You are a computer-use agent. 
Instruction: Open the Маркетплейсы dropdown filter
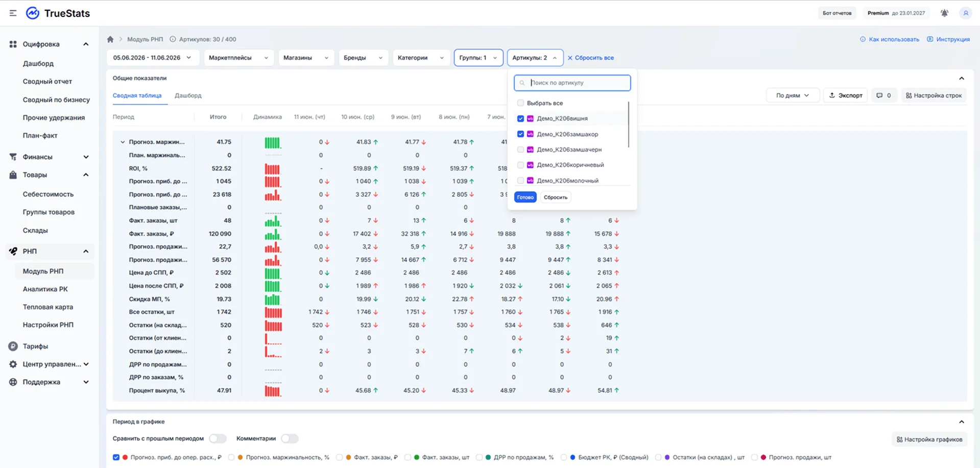pyautogui.click(x=238, y=58)
